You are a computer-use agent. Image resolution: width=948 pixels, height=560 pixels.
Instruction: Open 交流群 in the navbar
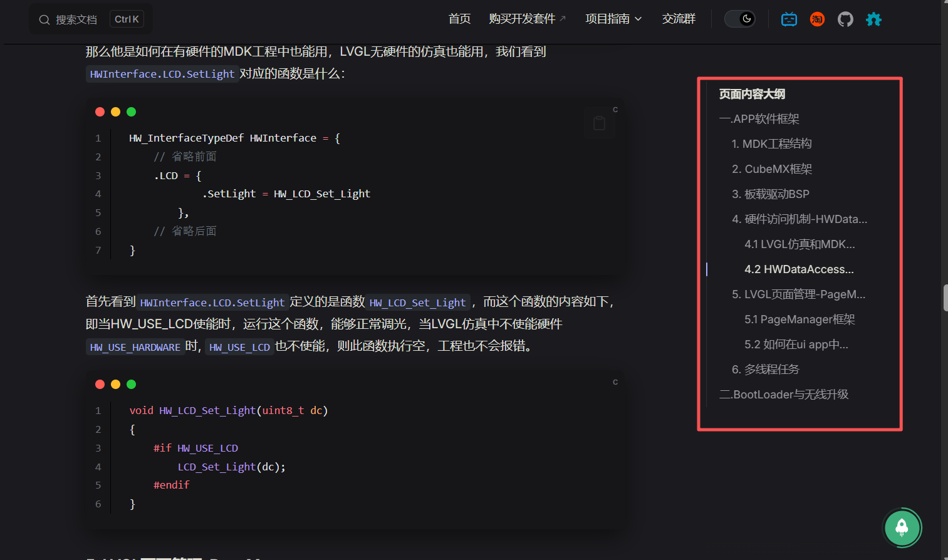tap(679, 19)
